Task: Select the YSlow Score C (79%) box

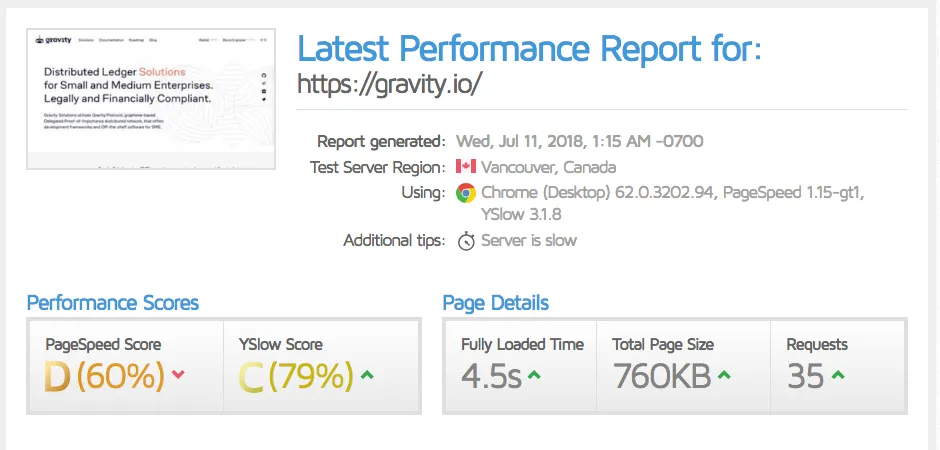Action: (321, 366)
